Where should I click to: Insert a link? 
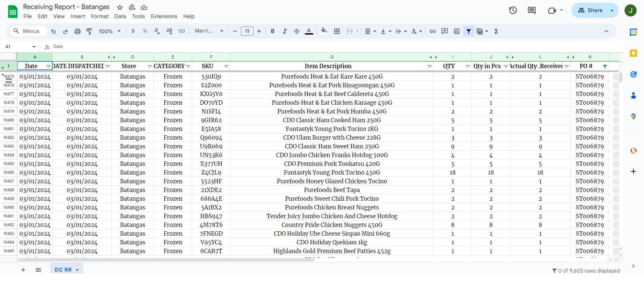(433, 31)
